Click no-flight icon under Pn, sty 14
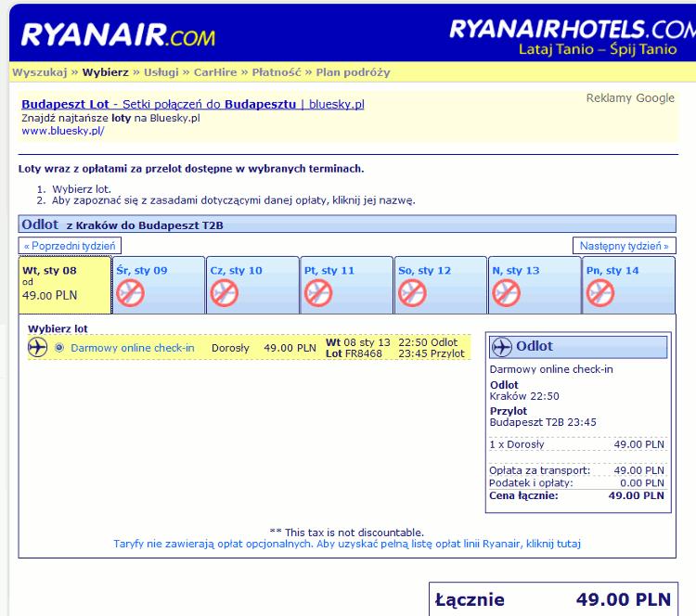Image resolution: width=696 pixels, height=616 pixels. pos(600,294)
